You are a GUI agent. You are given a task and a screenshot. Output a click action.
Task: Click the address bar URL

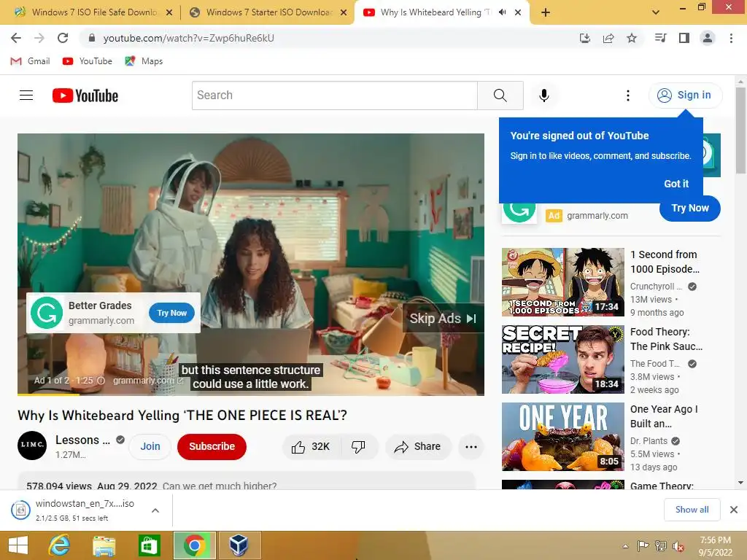pyautogui.click(x=189, y=38)
